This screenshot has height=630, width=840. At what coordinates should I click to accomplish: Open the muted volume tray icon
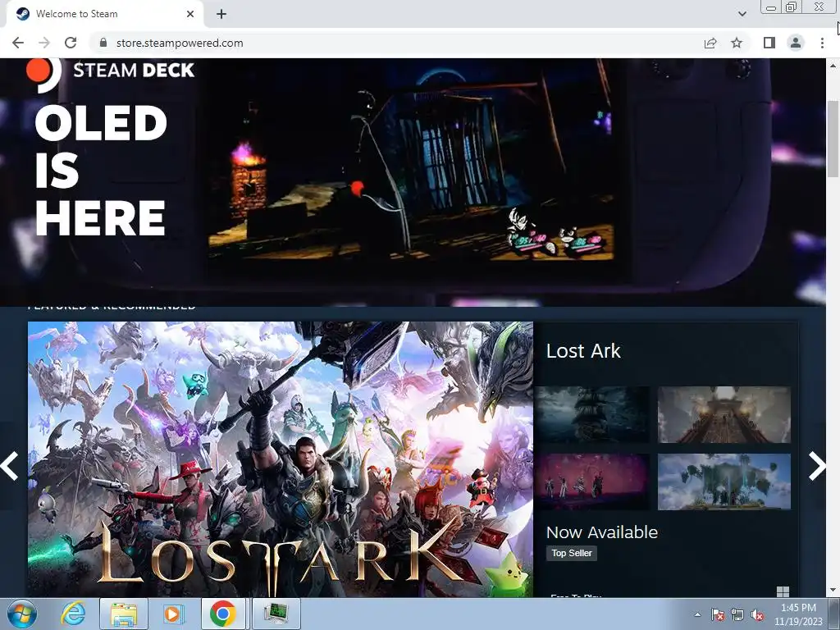pos(757,614)
